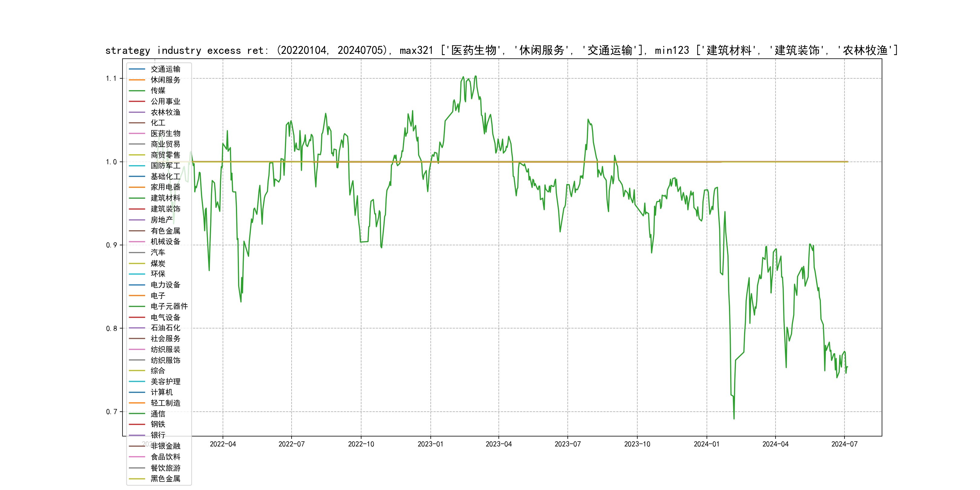Click the 煤炭 legend color swatch
Viewport: 980px width, 490px height.
(x=137, y=263)
